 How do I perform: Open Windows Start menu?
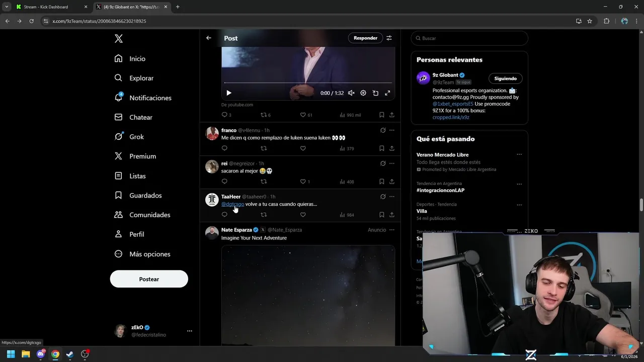pos(11,354)
